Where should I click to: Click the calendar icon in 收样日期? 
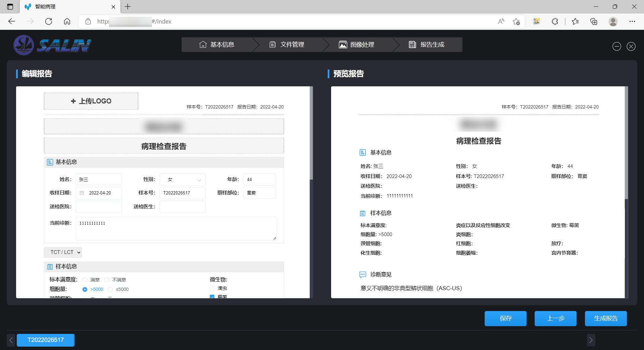82,193
